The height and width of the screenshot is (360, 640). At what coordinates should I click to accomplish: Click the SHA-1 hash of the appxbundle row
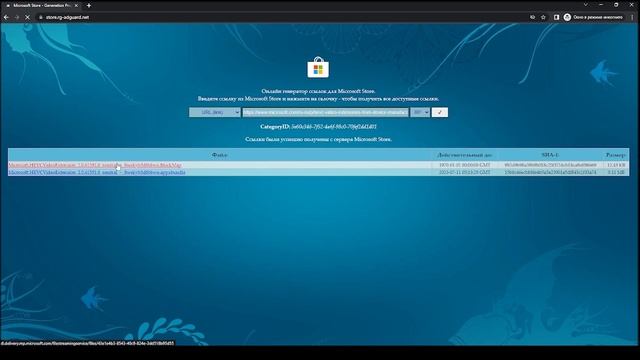pos(550,173)
